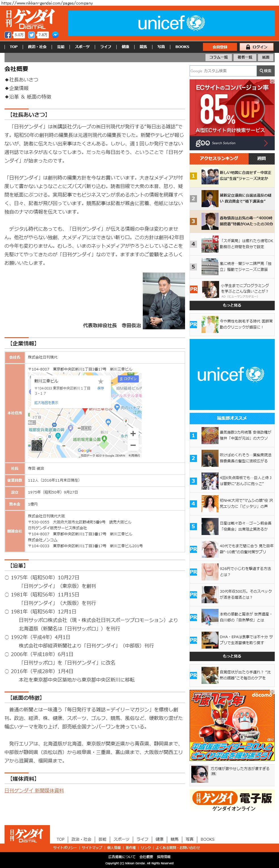Open 個人情報 in the footer
This screenshot has width=279, height=868.
114,848
